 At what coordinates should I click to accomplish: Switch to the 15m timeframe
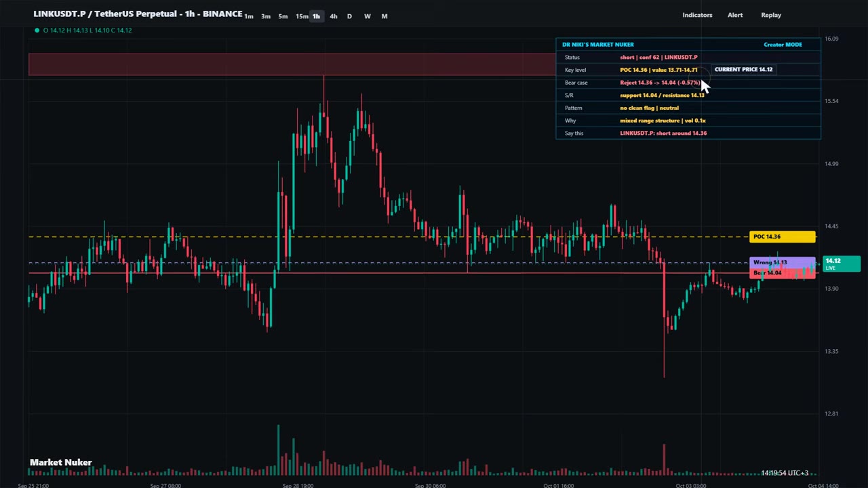click(x=302, y=16)
